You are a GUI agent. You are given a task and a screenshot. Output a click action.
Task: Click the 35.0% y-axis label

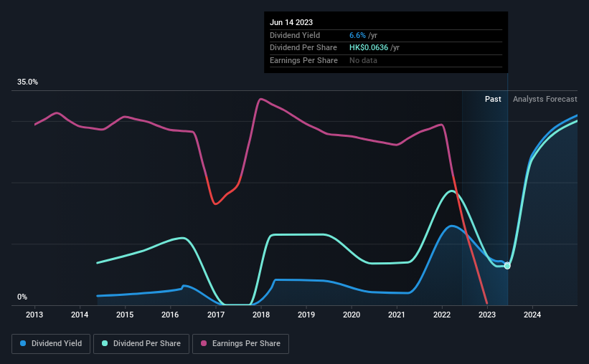pos(27,82)
